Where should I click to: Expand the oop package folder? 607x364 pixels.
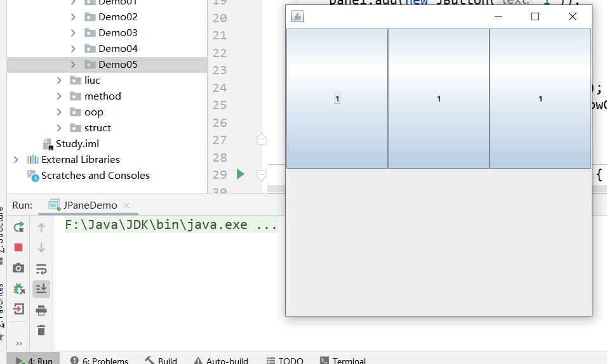coord(59,112)
